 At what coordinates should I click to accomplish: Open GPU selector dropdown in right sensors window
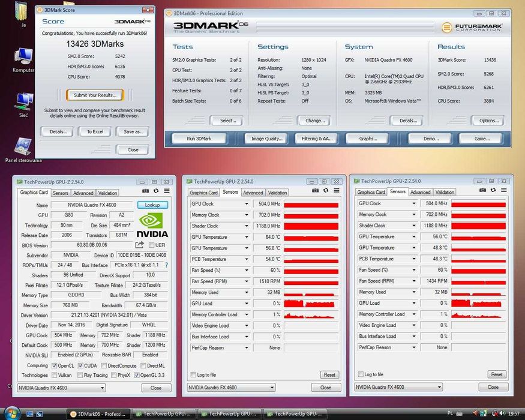398,387
